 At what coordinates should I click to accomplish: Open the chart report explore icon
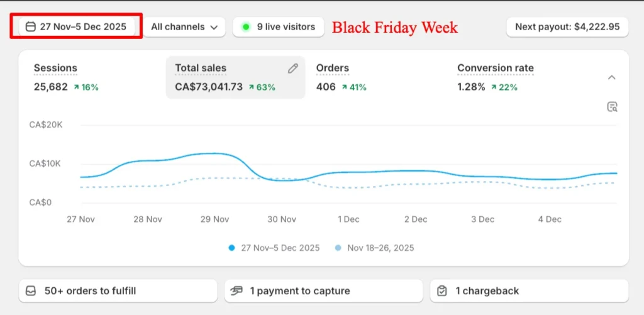(612, 107)
